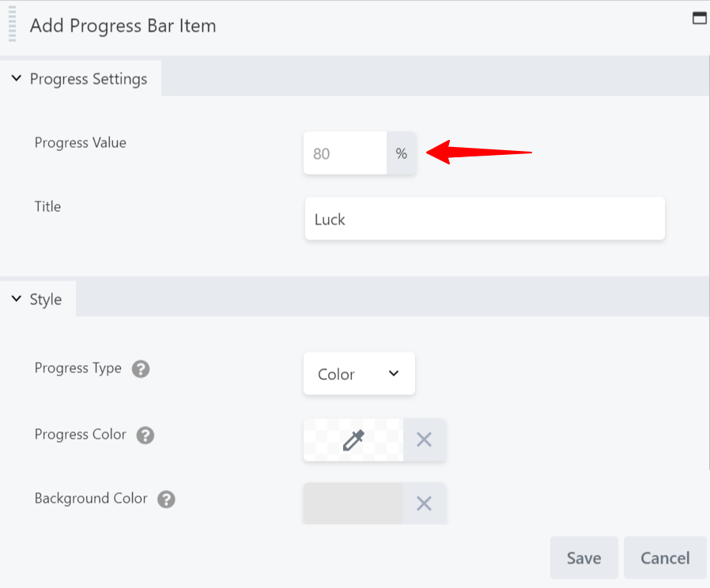Click the Progress Value label
710x588 pixels.
81,143
